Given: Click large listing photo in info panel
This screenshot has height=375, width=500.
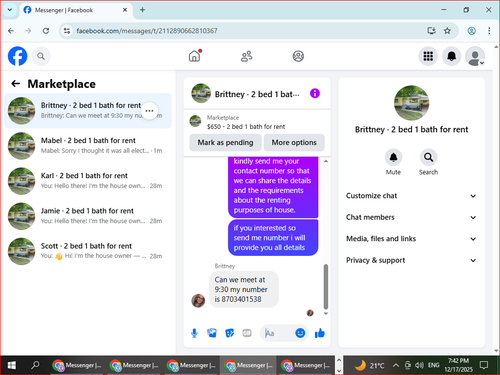Looking at the screenshot, I should click(x=411, y=103).
